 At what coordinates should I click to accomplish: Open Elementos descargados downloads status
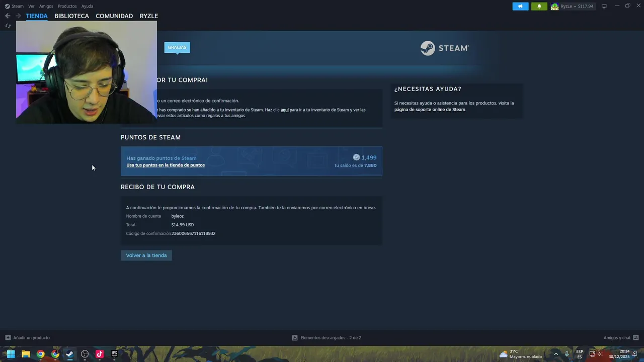pos(331,338)
